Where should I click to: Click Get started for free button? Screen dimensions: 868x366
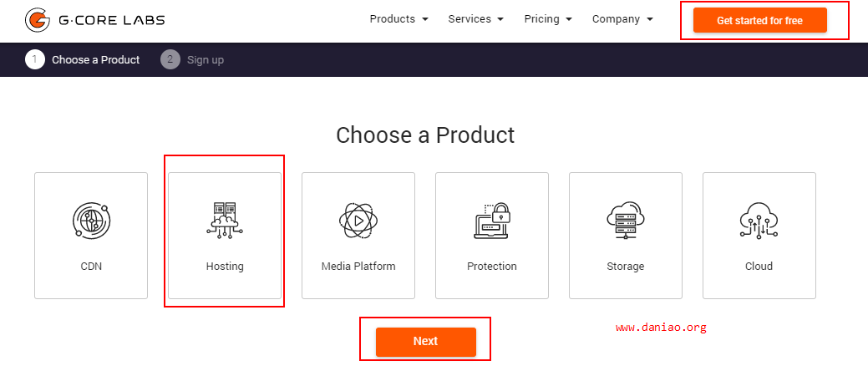click(759, 21)
